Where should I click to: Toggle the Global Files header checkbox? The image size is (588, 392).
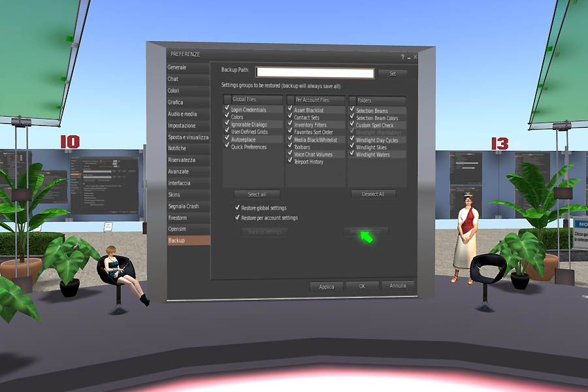point(227,99)
